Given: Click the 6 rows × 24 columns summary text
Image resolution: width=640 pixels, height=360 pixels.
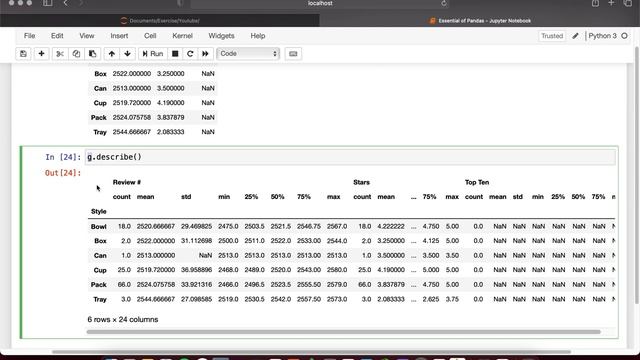Looking at the screenshot, I should (x=123, y=320).
